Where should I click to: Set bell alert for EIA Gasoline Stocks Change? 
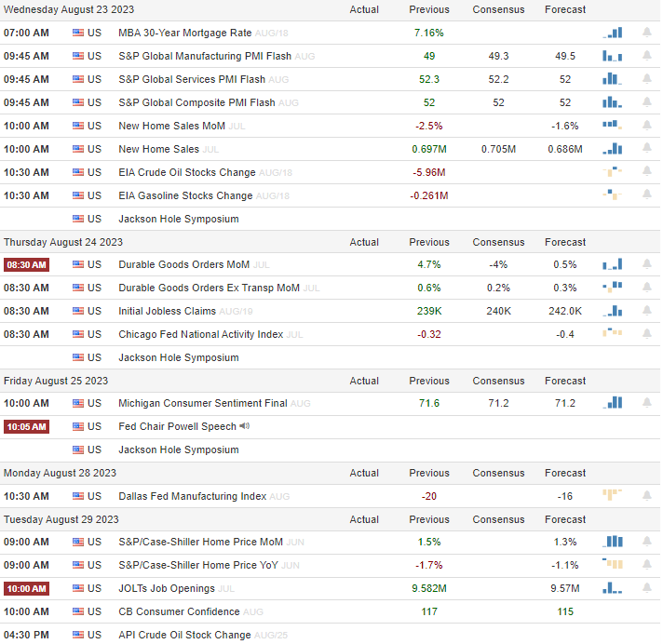point(646,195)
